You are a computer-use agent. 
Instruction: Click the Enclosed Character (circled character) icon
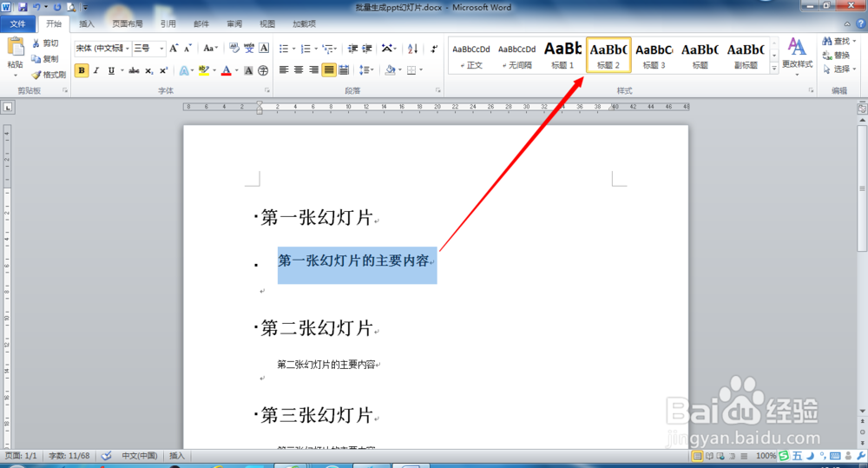(x=263, y=70)
